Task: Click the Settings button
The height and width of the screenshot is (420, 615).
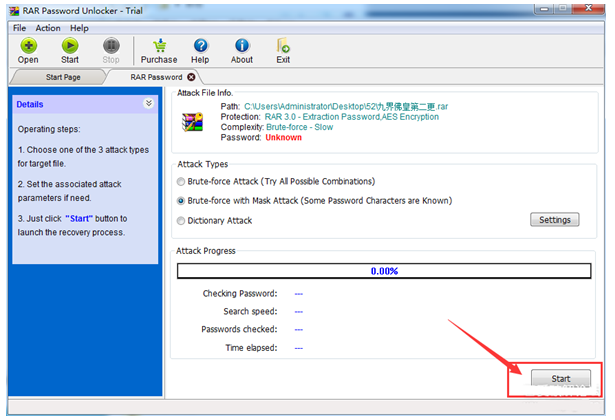Action: pos(555,220)
